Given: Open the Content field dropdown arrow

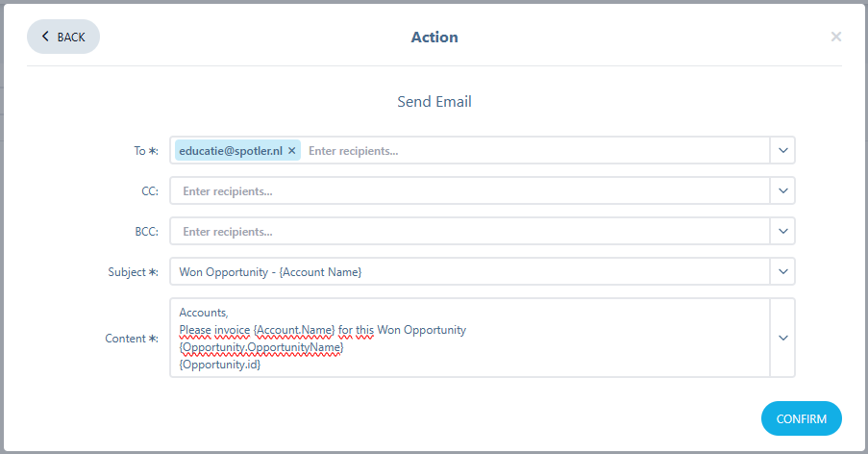Looking at the screenshot, I should pyautogui.click(x=782, y=338).
